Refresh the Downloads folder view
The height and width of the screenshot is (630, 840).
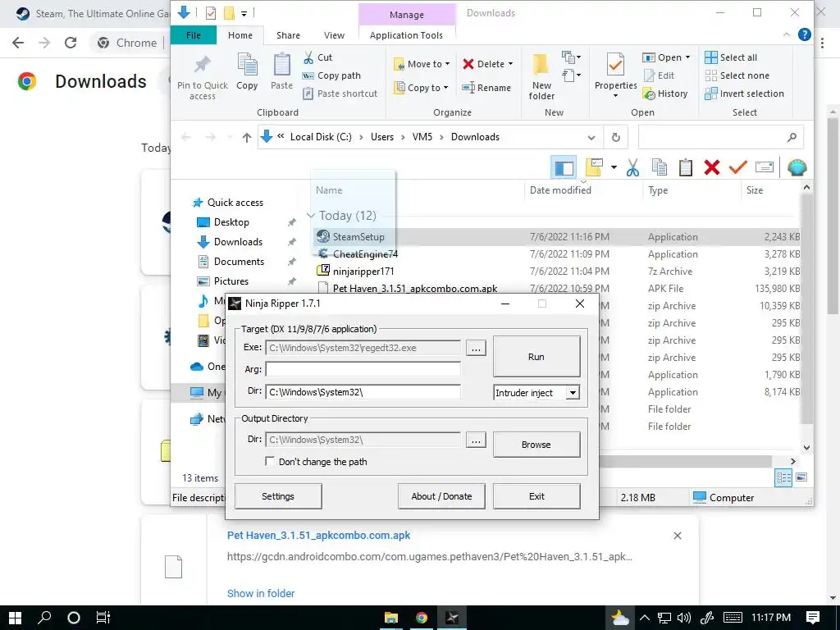[x=616, y=137]
